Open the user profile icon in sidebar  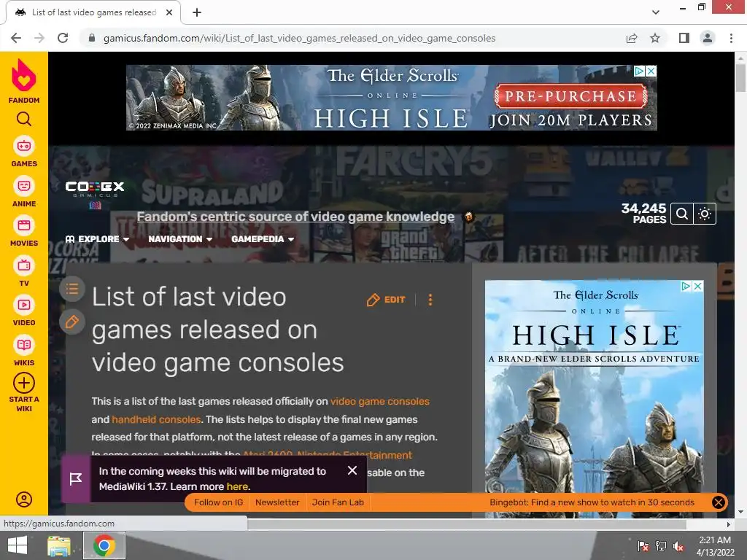(24, 499)
